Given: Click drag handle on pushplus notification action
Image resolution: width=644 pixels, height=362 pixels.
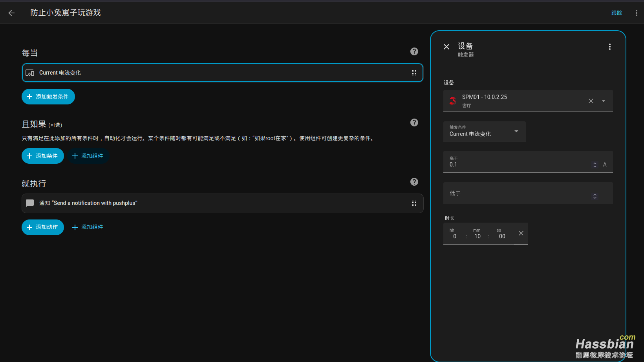Looking at the screenshot, I should [413, 203].
